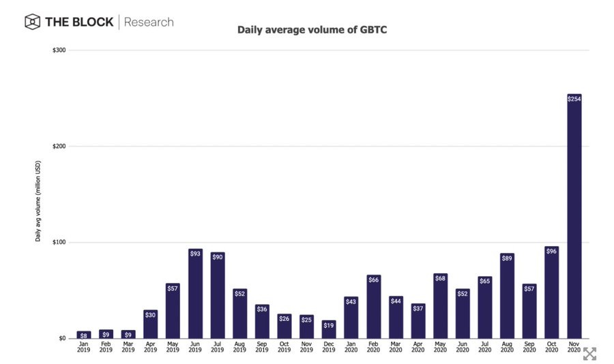Click the 'Daily average volume of GBTC' title

[x=312, y=30]
